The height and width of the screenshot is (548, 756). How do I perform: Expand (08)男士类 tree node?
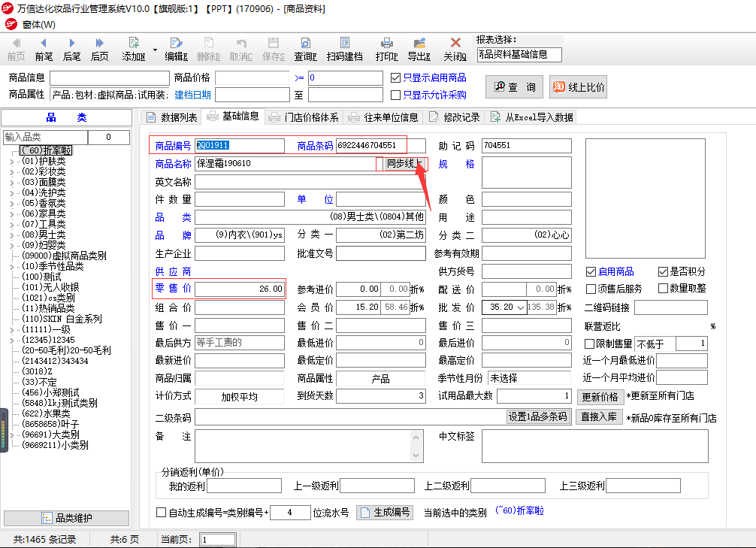12,235
